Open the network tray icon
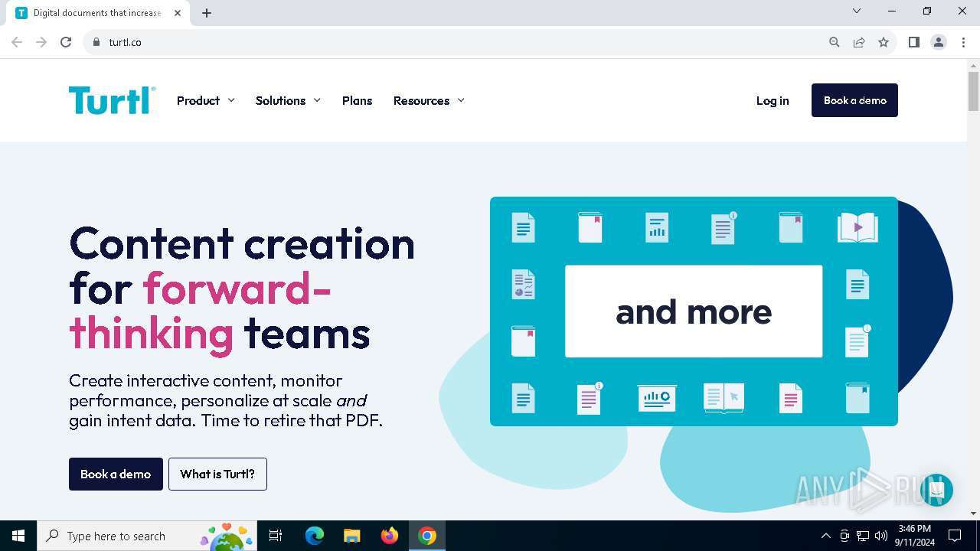The width and height of the screenshot is (980, 551). 863,536
